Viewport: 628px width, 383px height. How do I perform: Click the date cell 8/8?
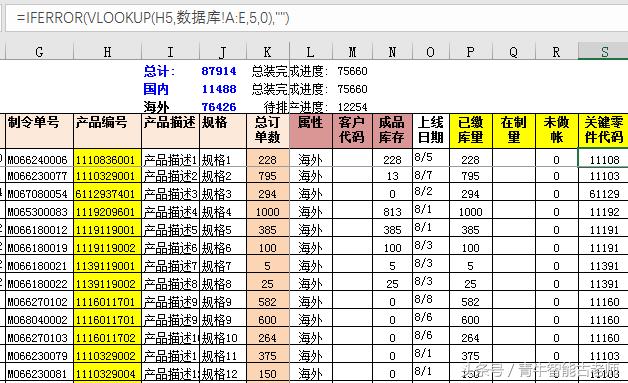[431, 300]
